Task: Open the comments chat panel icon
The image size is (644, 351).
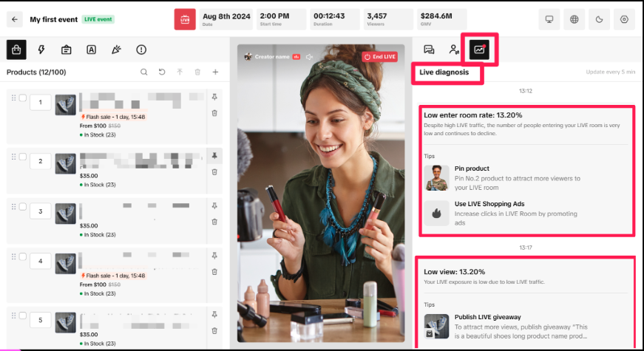Action: click(x=429, y=50)
